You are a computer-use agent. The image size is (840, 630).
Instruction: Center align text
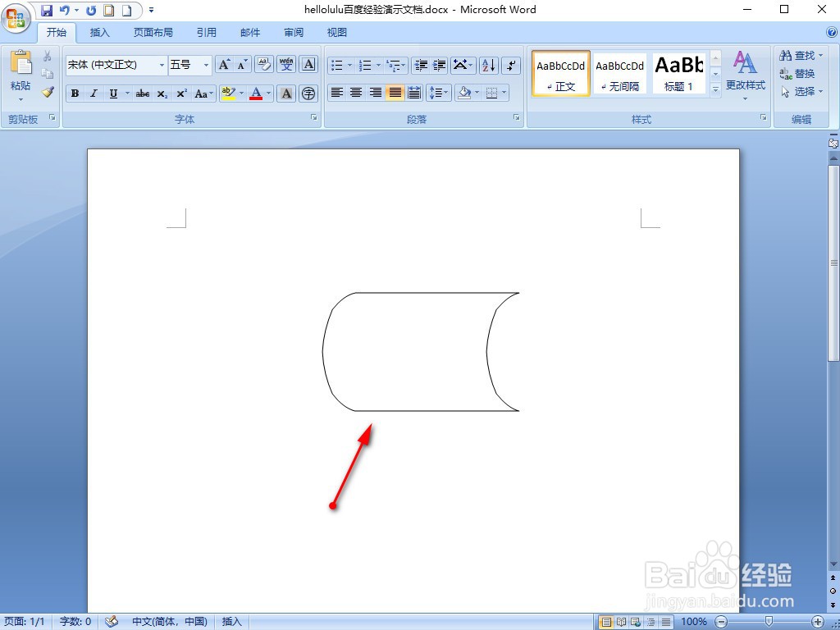click(356, 93)
